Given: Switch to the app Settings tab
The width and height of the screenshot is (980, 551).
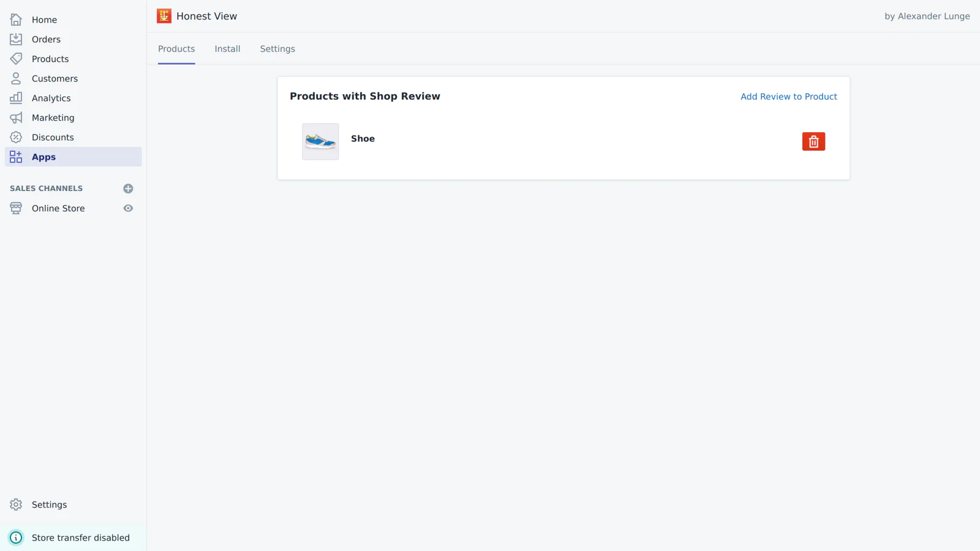Looking at the screenshot, I should point(277,49).
